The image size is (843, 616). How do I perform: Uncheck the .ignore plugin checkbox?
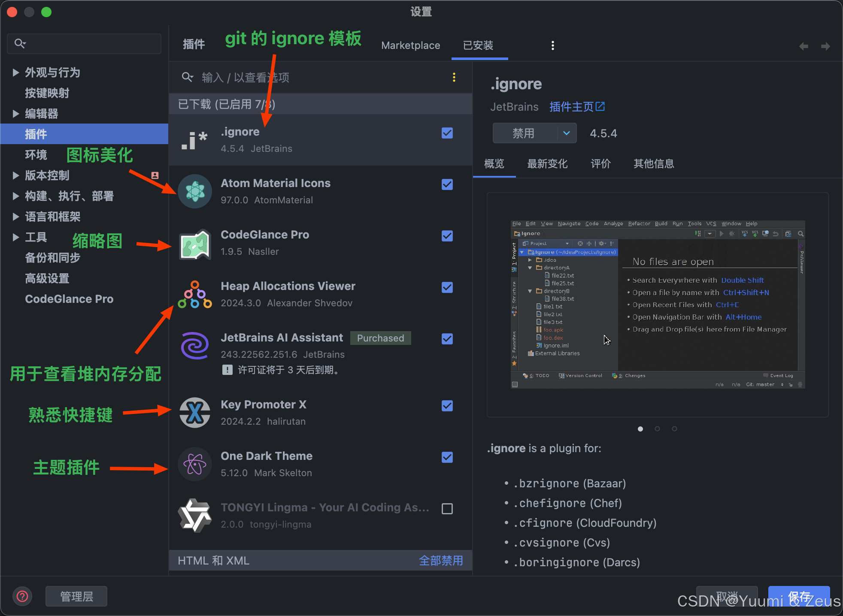tap(447, 133)
